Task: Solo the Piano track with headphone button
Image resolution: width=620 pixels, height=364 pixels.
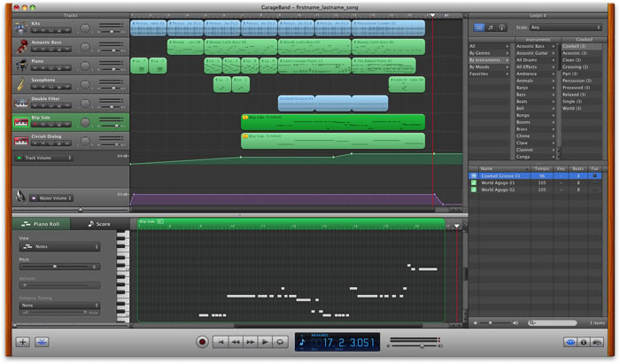Action: (51, 68)
